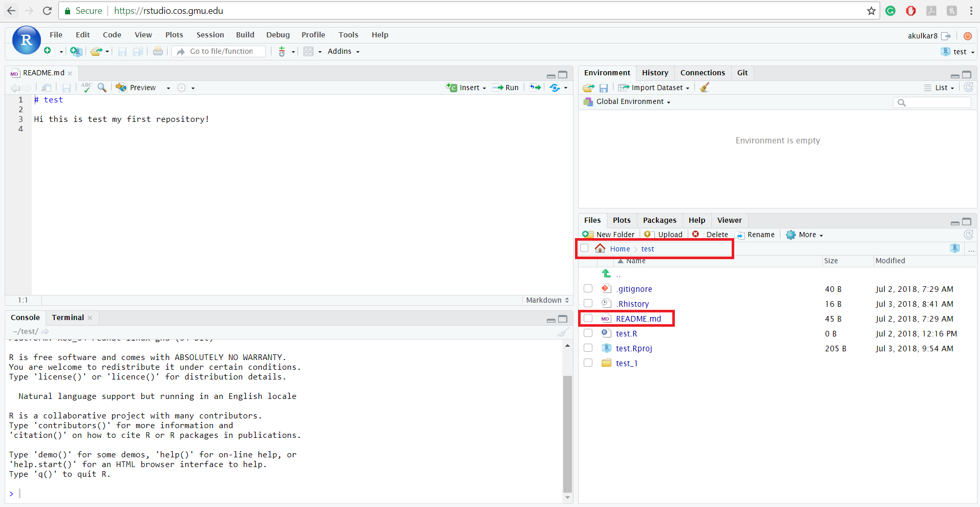This screenshot has width=980, height=507.
Task: Open the Addins dropdown
Action: (344, 51)
